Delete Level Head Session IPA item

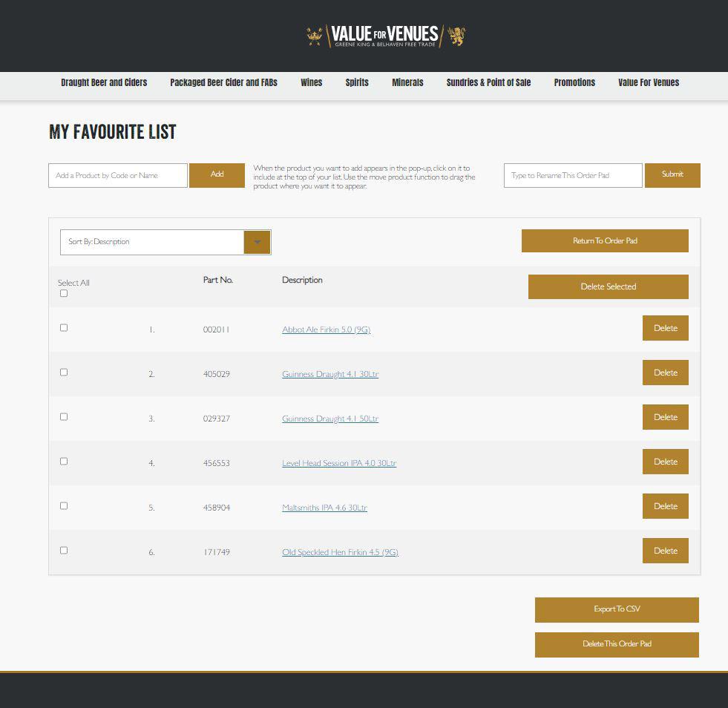666,462
